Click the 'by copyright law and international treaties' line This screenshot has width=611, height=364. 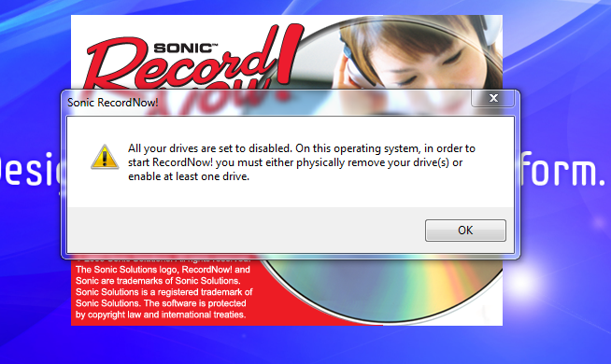click(161, 315)
